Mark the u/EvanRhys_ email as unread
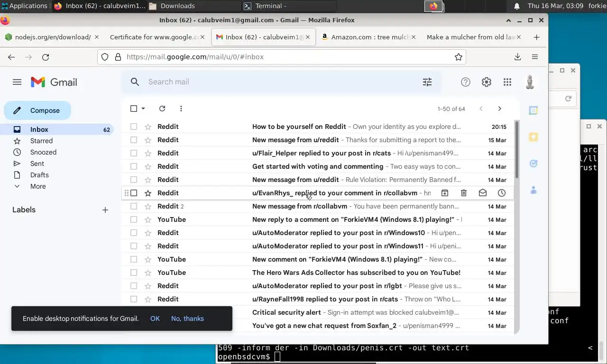Viewport: 607px width, 364px height. coord(483,193)
